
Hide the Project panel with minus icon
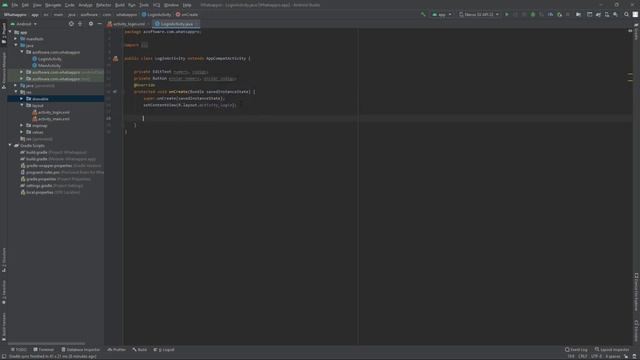point(100,24)
